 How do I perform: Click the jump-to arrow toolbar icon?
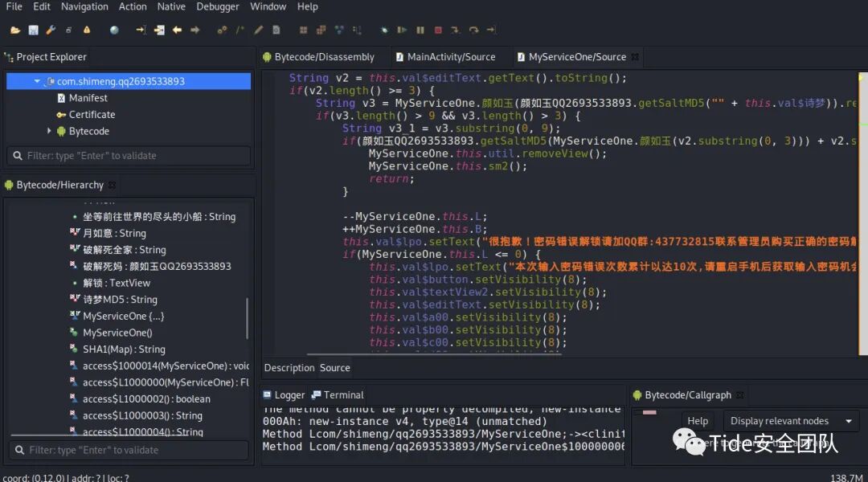click(x=141, y=30)
